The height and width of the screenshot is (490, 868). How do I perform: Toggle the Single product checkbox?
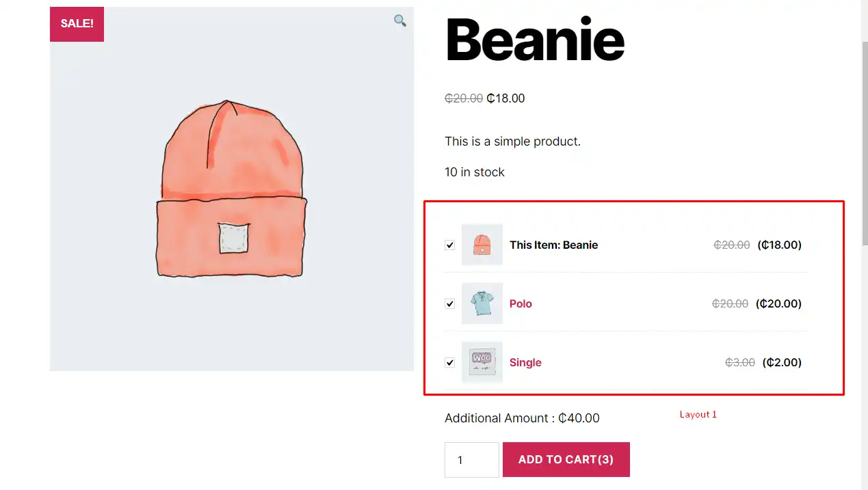click(449, 362)
